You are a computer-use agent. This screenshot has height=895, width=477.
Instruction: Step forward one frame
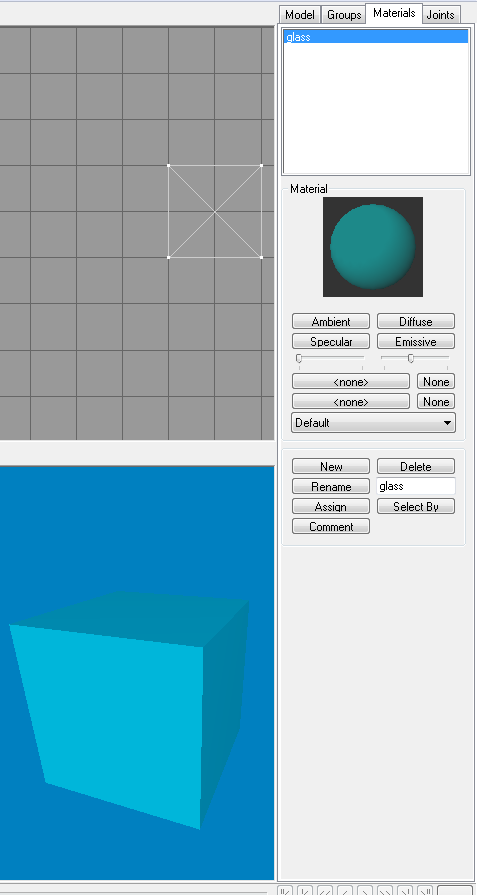(365, 890)
